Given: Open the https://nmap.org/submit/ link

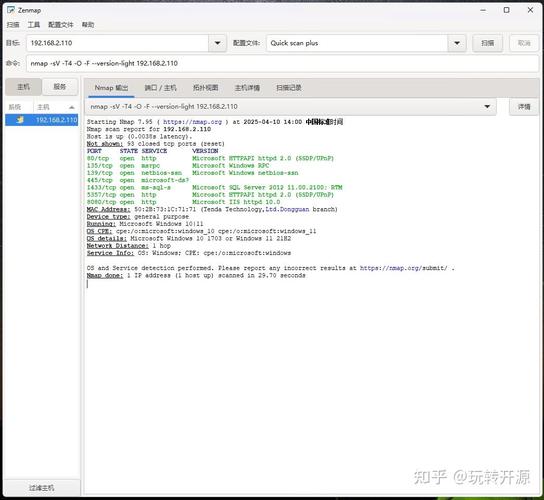Looking at the screenshot, I should pos(403,268).
